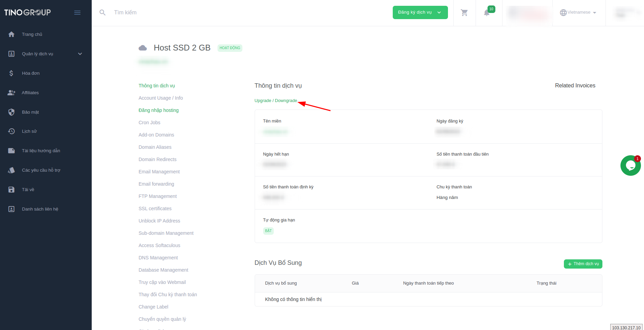The image size is (644, 330).
Task: Click the Hàng năm billing cycle value
Action: click(x=447, y=198)
